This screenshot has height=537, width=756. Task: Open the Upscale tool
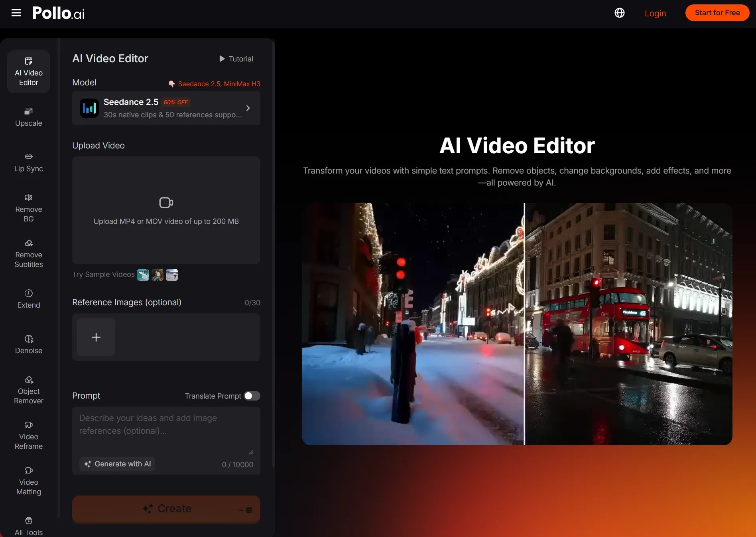(x=29, y=117)
